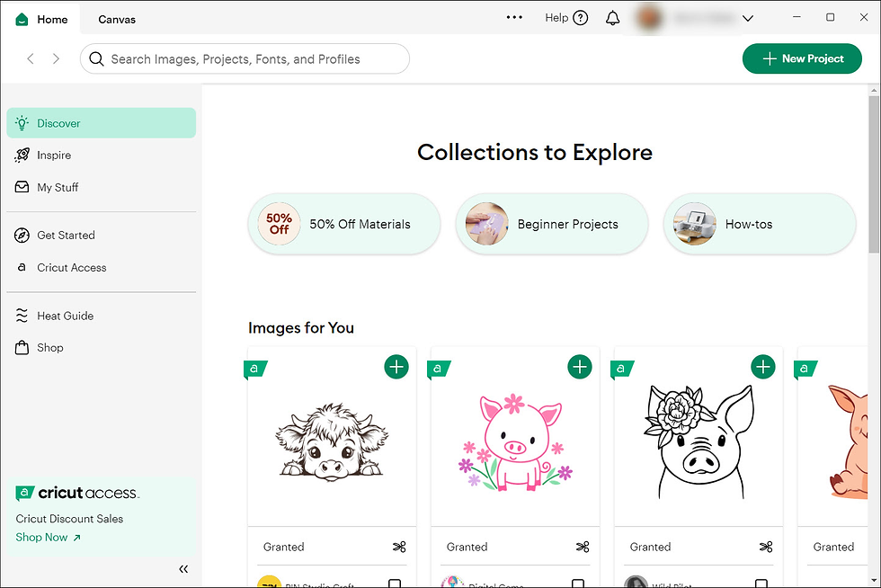Open the notifications bell
881x588 pixels.
612,18
